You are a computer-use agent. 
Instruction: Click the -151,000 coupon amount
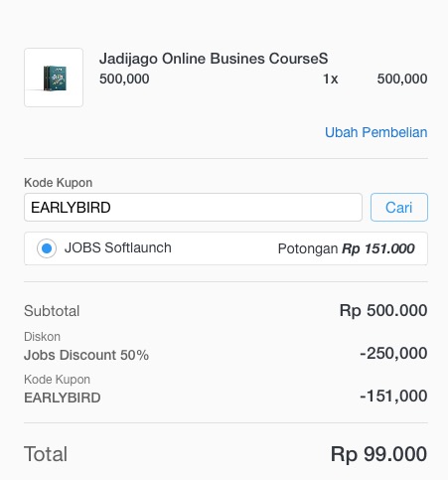(393, 396)
